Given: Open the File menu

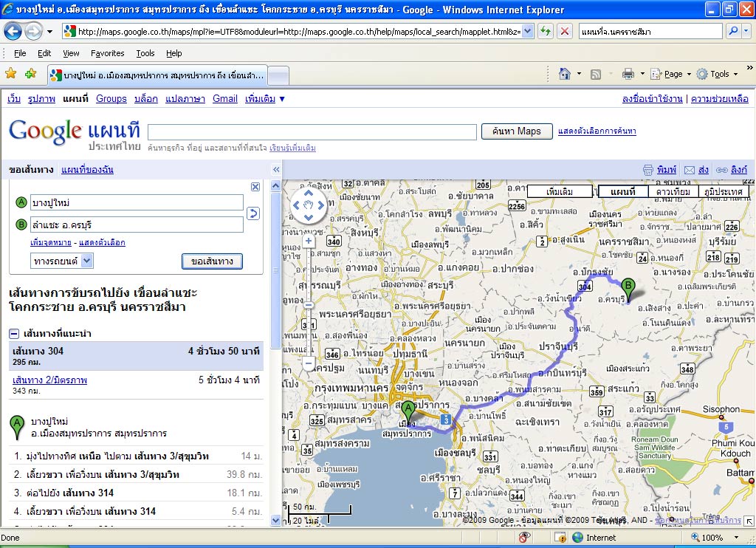Looking at the screenshot, I should pyautogui.click(x=20, y=53).
